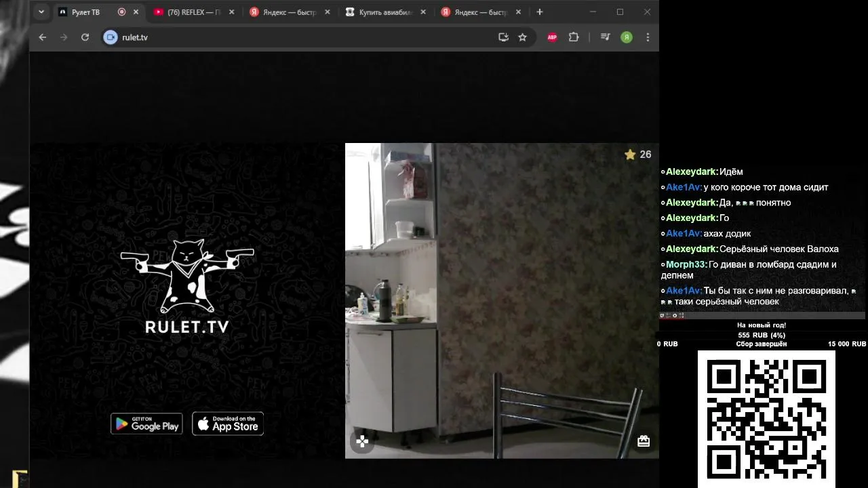
Task: Close the REFLEX YouTube tab
Action: pos(232,12)
